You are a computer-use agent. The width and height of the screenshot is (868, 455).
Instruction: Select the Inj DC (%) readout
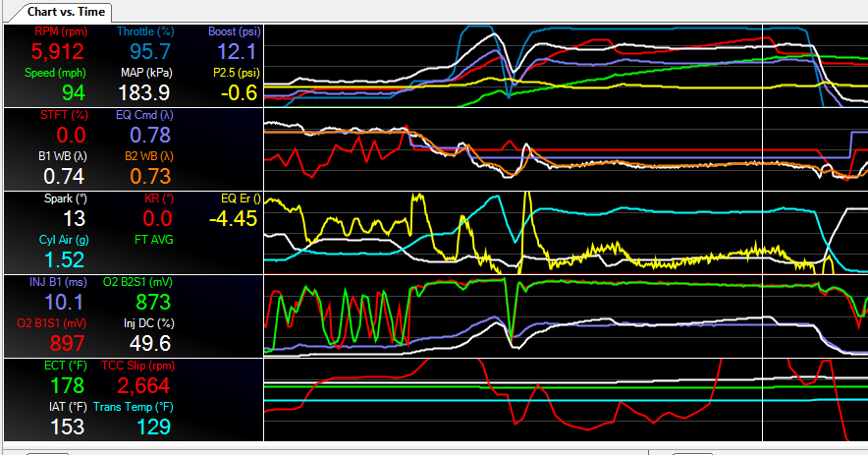point(150,342)
